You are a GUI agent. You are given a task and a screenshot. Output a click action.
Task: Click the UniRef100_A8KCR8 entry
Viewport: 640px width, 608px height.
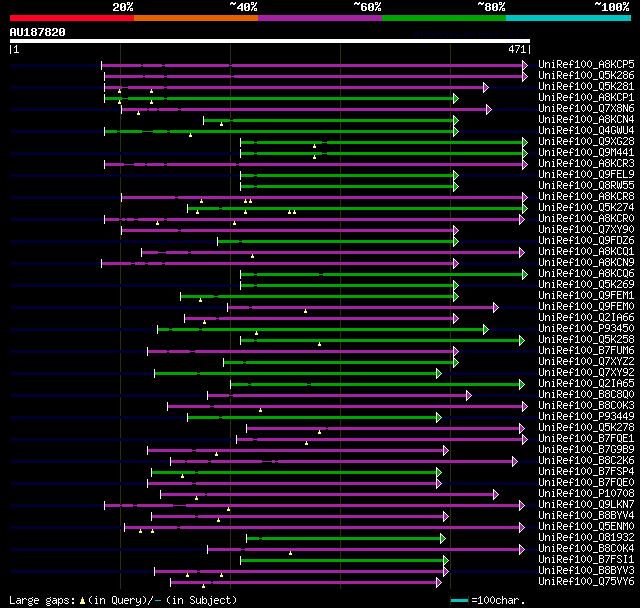[586, 197]
